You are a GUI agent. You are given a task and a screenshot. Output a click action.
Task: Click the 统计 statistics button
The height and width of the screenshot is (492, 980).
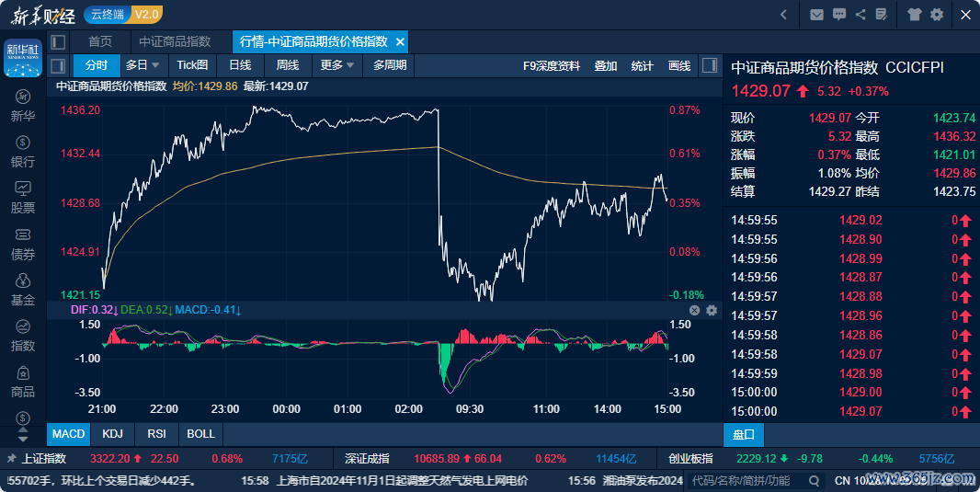click(642, 65)
